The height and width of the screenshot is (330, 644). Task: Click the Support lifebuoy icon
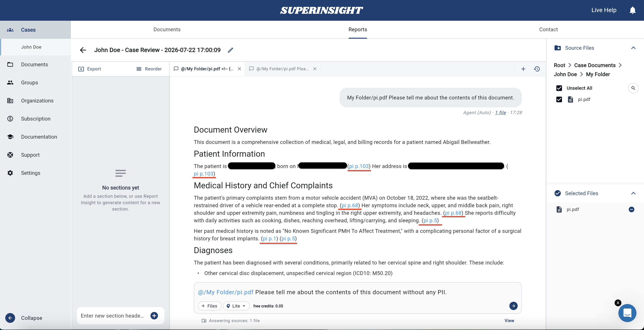pyautogui.click(x=10, y=155)
